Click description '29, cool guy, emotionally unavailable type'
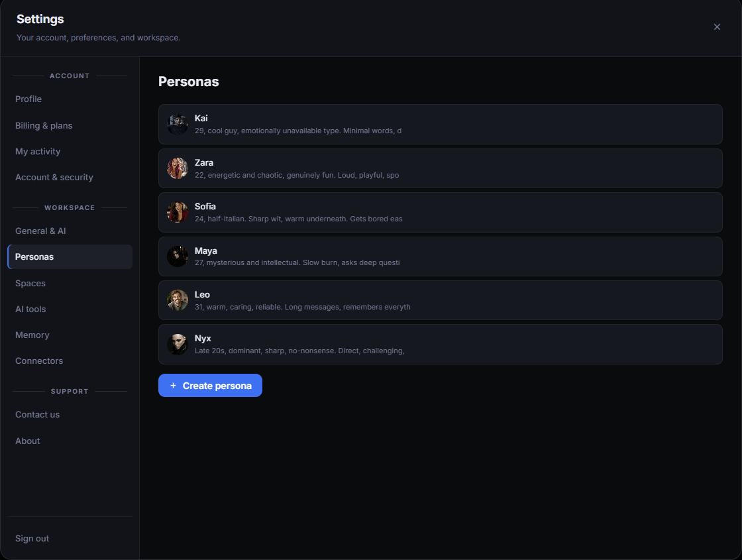 pyautogui.click(x=298, y=131)
